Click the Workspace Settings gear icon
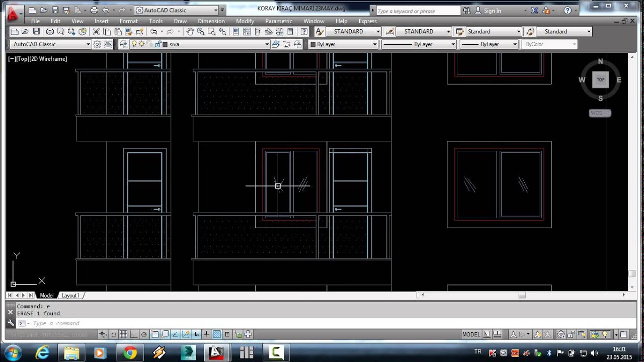 [x=97, y=44]
